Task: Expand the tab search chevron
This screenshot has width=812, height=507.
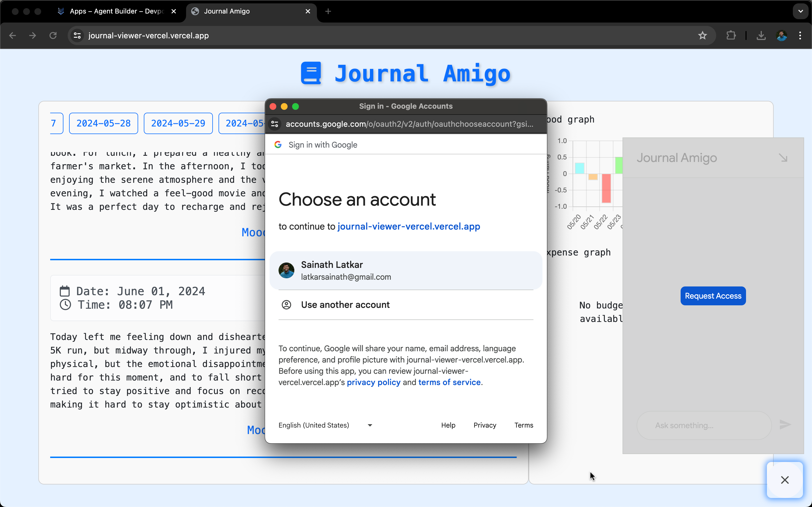Action: pyautogui.click(x=801, y=11)
